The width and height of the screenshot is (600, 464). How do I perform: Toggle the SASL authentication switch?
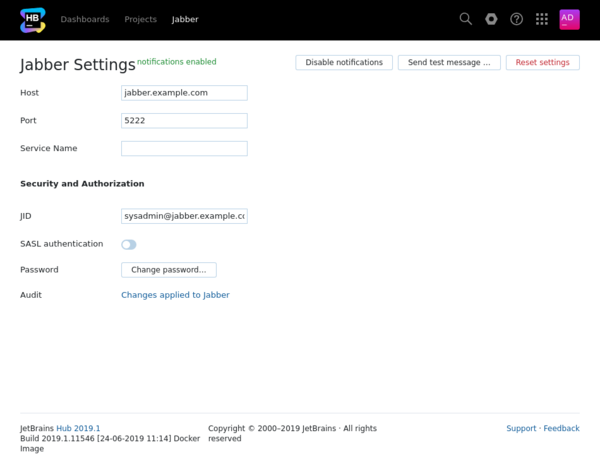(x=129, y=244)
